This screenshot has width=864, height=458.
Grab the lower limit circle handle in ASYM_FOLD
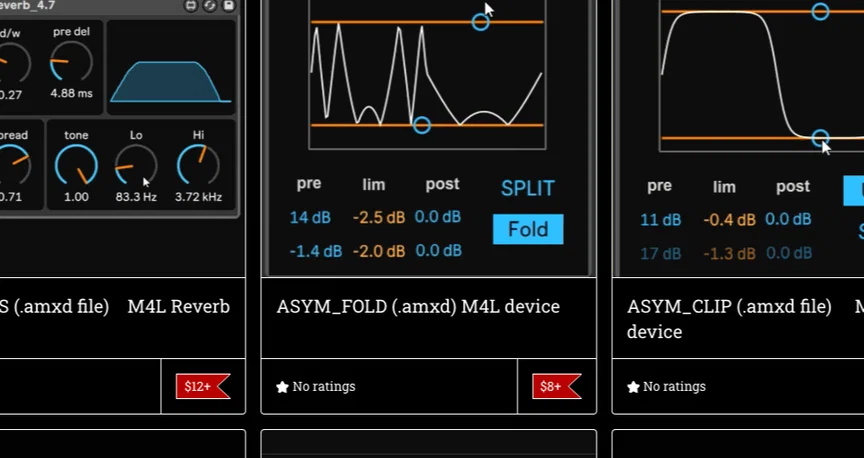(x=422, y=125)
